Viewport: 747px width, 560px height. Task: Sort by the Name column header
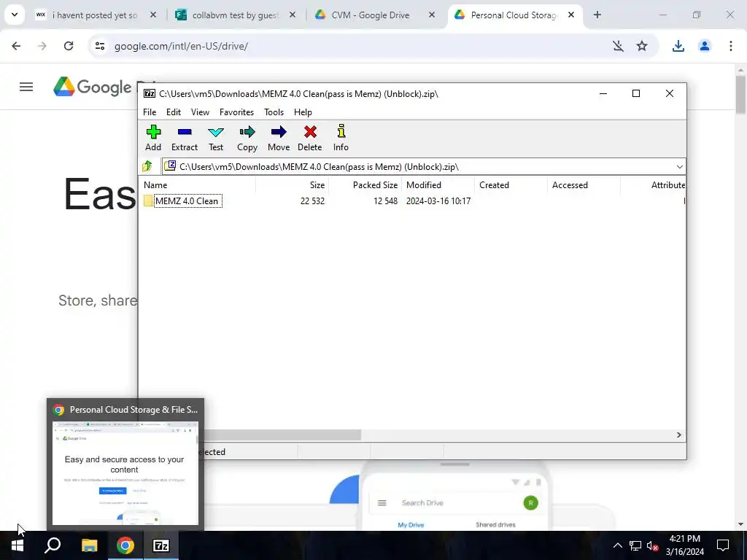tap(197, 185)
